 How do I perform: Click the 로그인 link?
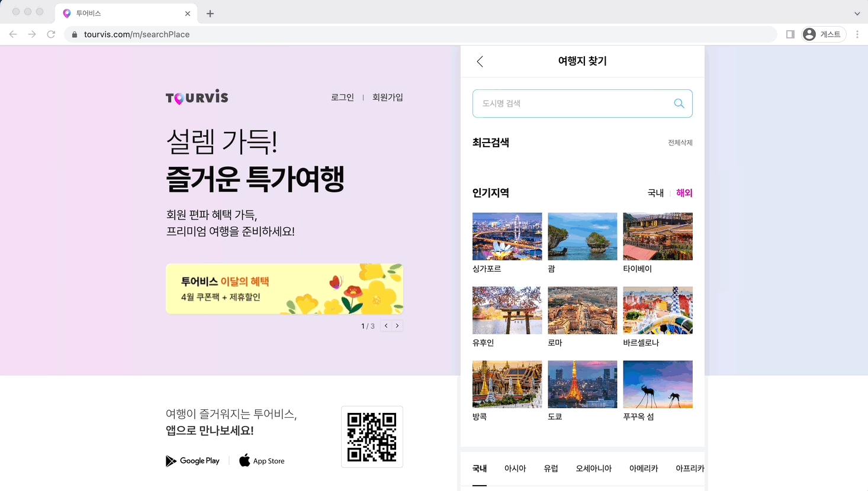(342, 97)
